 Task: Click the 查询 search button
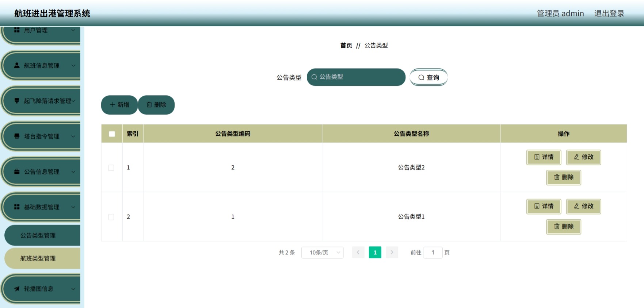point(428,77)
